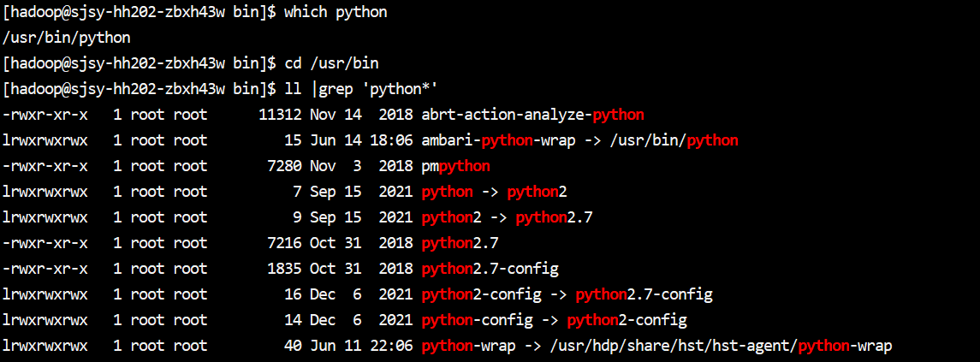980x362 pixels.
Task: Click the '/usr/bin/python' output line
Action: click(x=67, y=38)
